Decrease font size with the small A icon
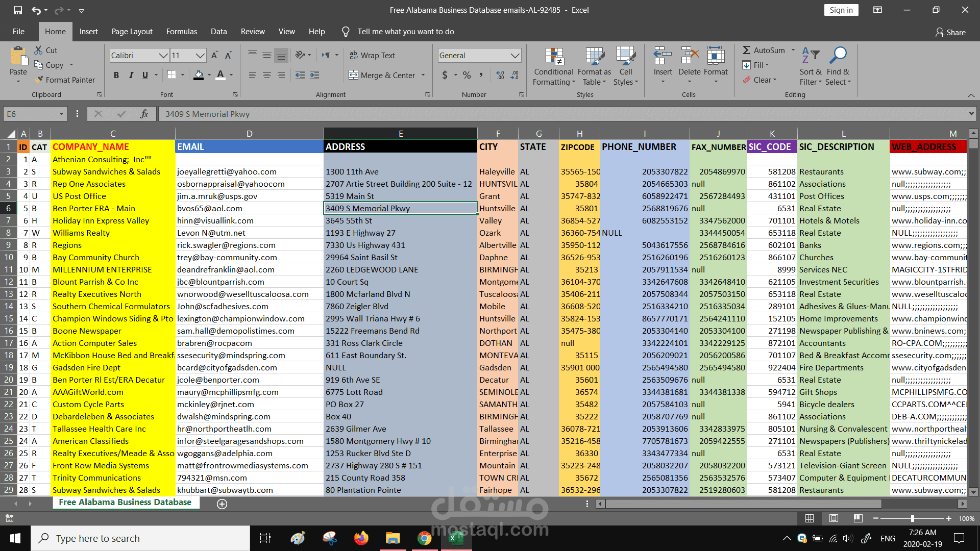 pos(228,55)
